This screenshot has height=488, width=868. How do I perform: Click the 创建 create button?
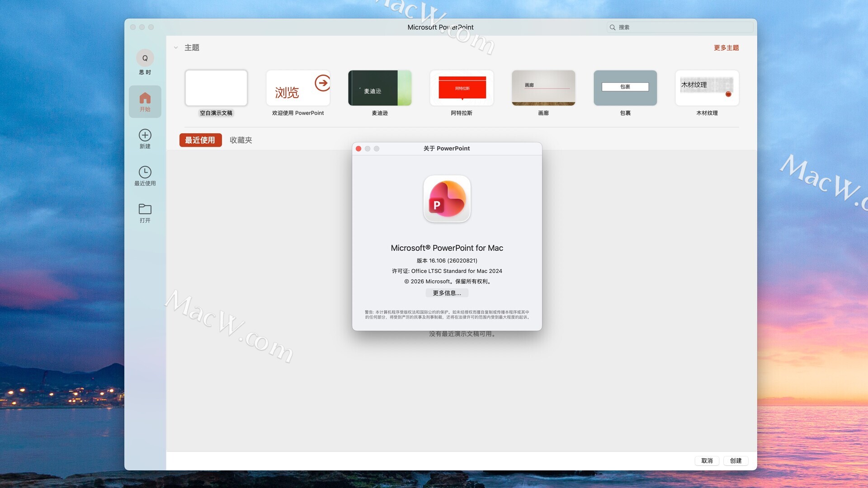(x=736, y=461)
